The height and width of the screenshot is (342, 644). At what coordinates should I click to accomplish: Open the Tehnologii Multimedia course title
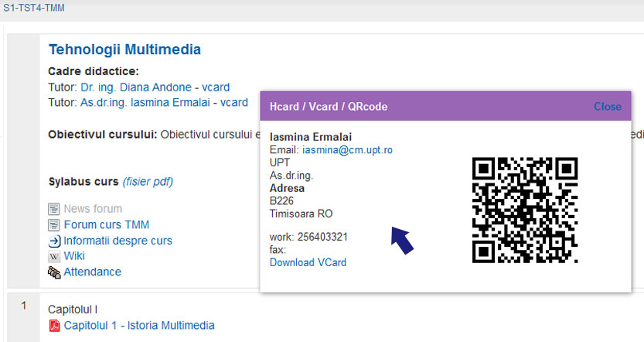pos(124,50)
